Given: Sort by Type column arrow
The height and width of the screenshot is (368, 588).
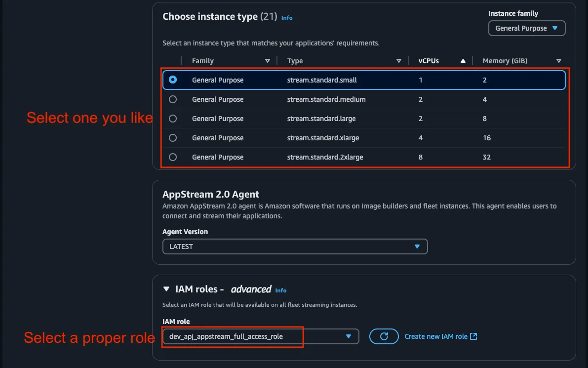Looking at the screenshot, I should coord(399,61).
